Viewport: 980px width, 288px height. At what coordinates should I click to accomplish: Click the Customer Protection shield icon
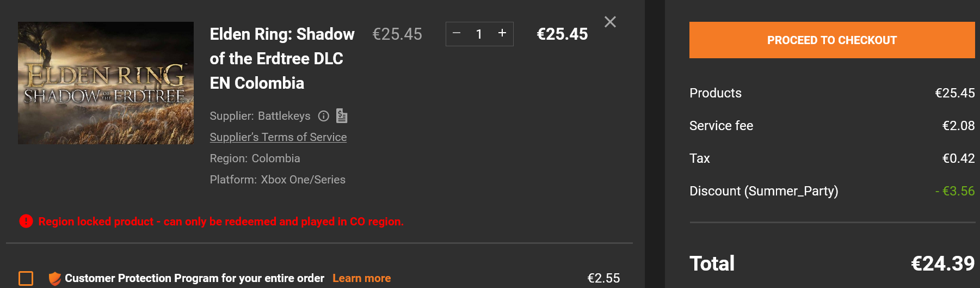54,278
